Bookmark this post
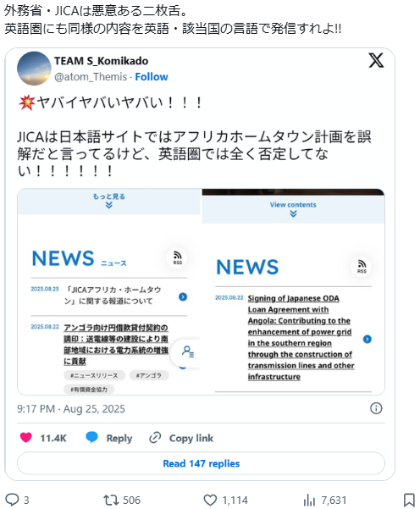Viewport: 420px width, 509px height. 409,500
